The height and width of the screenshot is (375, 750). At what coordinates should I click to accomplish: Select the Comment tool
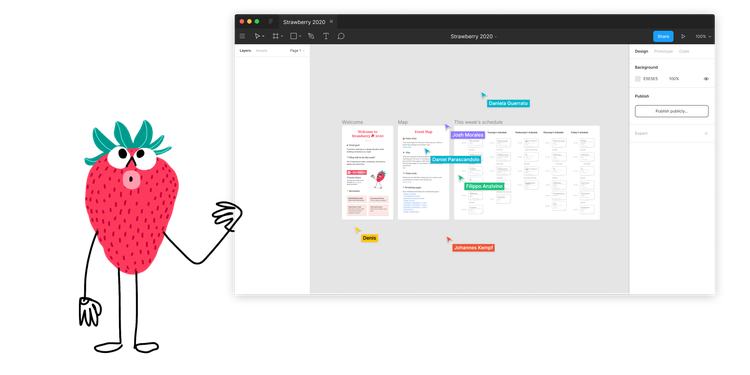341,36
